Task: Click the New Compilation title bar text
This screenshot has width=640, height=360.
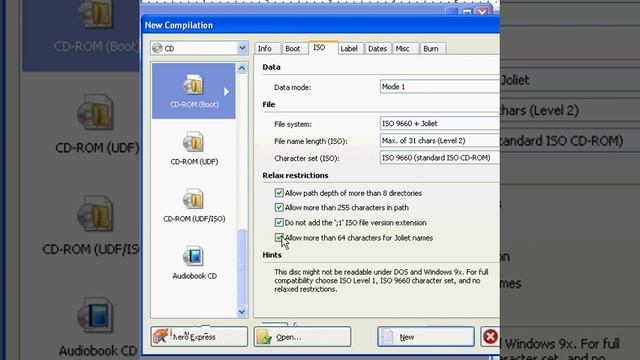Action: (179, 25)
